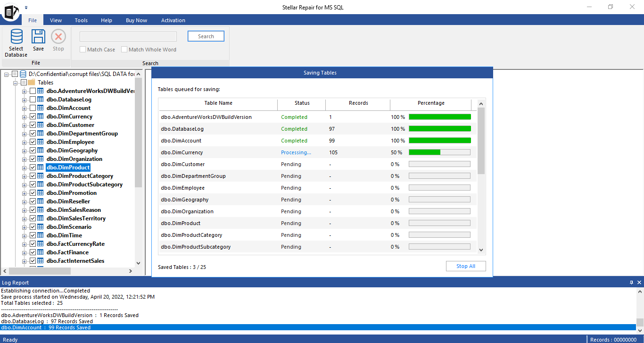Click the Select Database icon
The width and height of the screenshot is (644, 343).
click(x=17, y=37)
